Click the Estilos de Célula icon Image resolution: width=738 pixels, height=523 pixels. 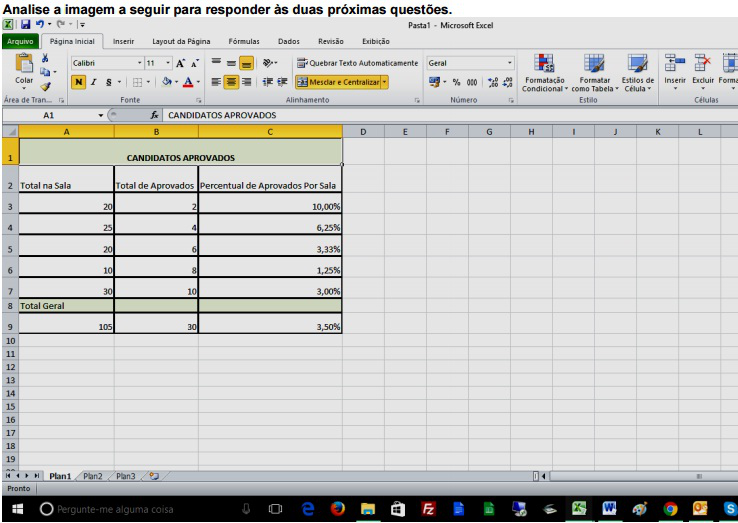point(637,66)
